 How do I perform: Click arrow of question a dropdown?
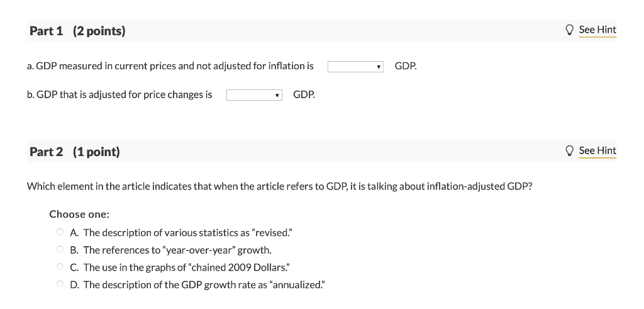point(379,67)
